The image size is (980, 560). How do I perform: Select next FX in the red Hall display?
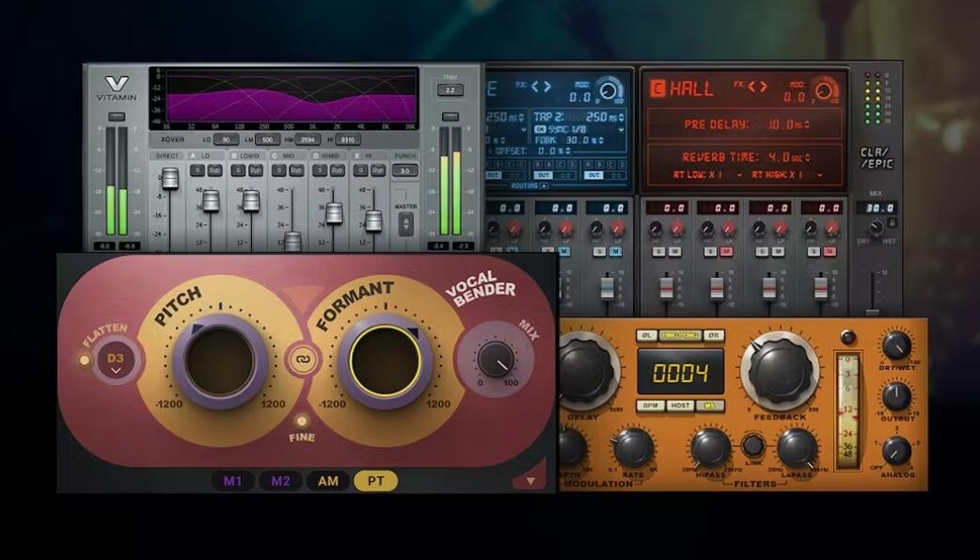coord(762,87)
